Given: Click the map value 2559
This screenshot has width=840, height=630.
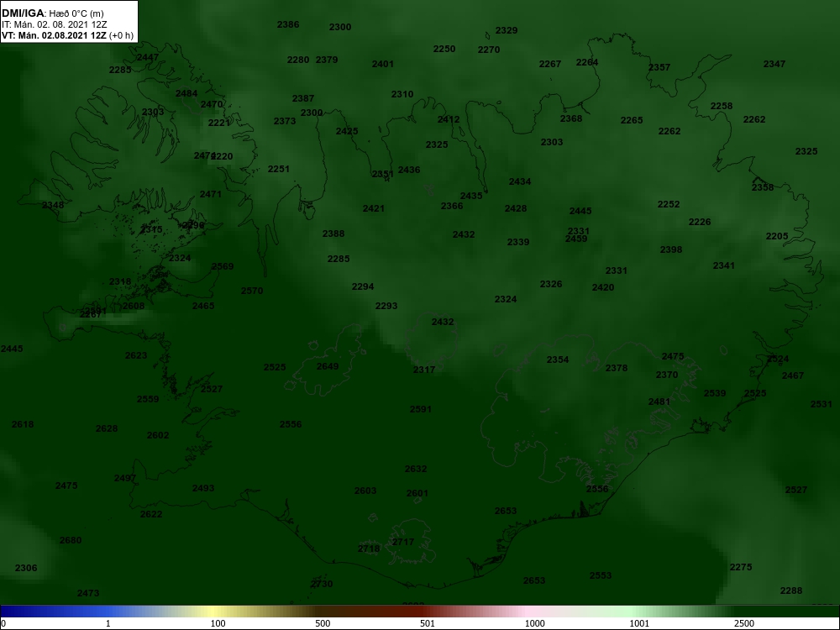Looking at the screenshot, I should (x=148, y=399).
